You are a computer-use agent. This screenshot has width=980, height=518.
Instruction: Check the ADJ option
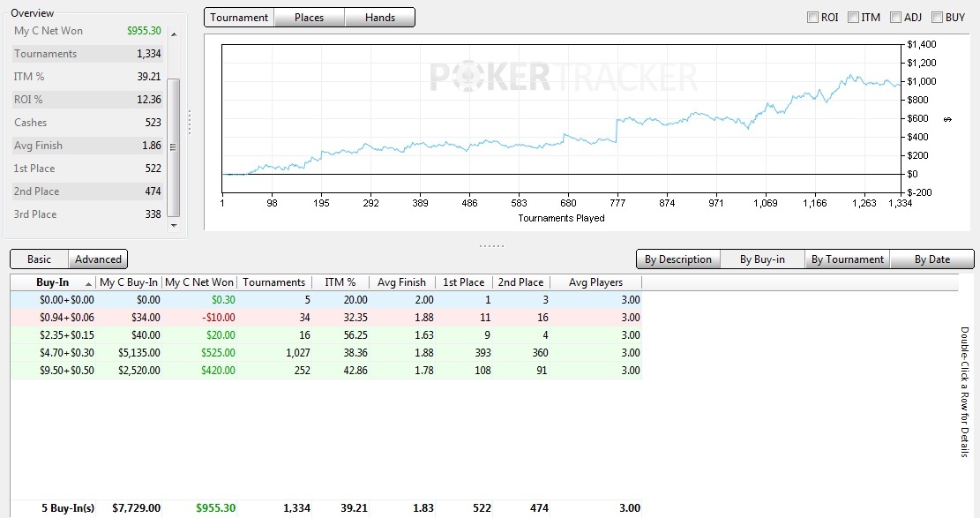click(x=895, y=18)
